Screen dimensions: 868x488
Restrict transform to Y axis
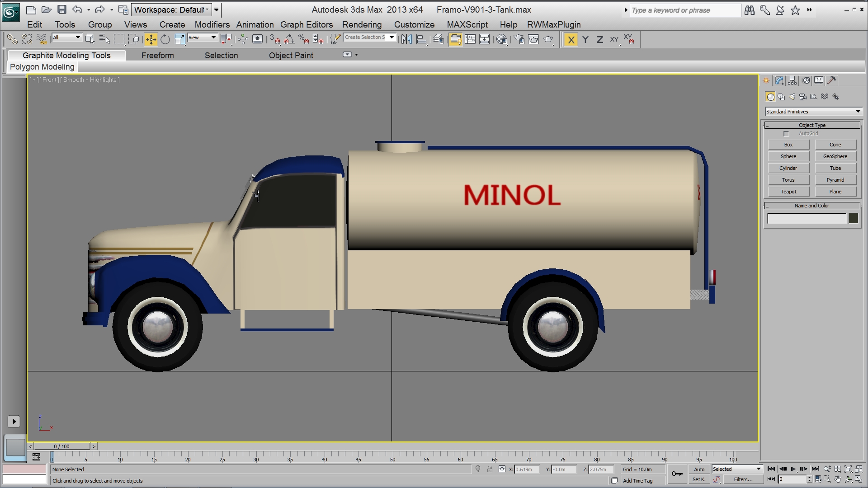[x=585, y=40]
